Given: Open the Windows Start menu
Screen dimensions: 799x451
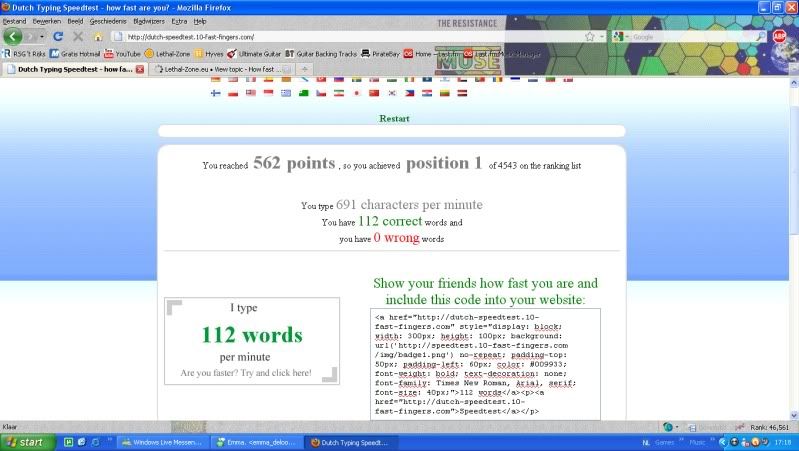Looking at the screenshot, I should pos(28,442).
